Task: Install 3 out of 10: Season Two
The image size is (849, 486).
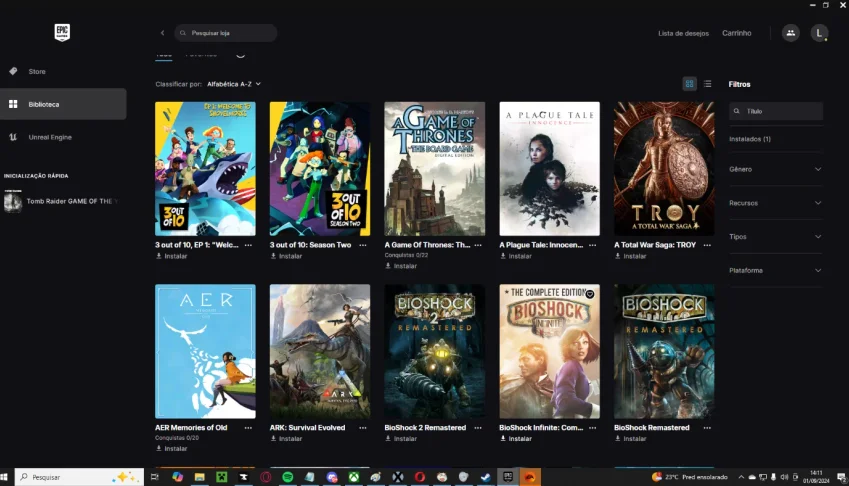Action: pyautogui.click(x=286, y=256)
